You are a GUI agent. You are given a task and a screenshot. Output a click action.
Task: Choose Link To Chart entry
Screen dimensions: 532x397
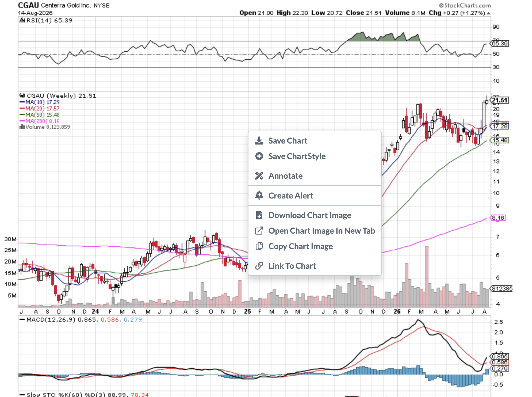click(x=315, y=266)
